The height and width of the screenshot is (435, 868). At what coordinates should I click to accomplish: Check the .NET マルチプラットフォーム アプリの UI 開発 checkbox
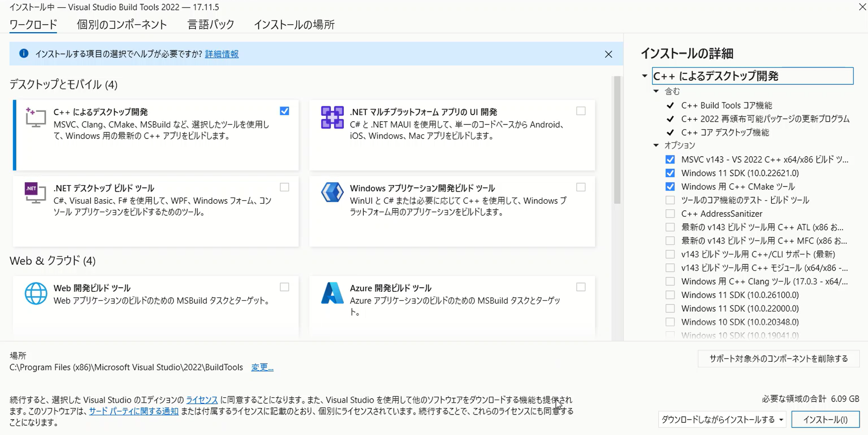(581, 111)
